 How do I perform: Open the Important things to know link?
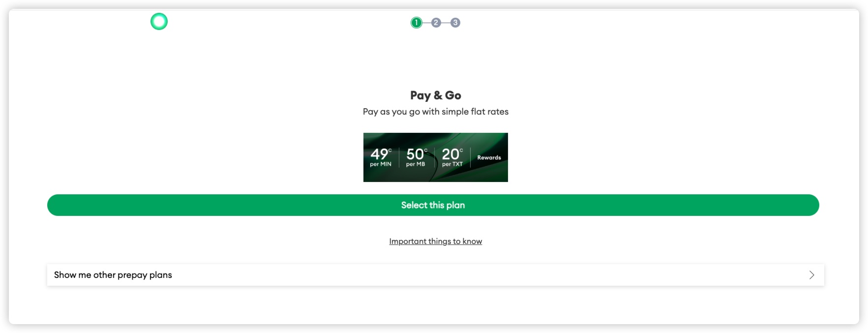coord(436,242)
